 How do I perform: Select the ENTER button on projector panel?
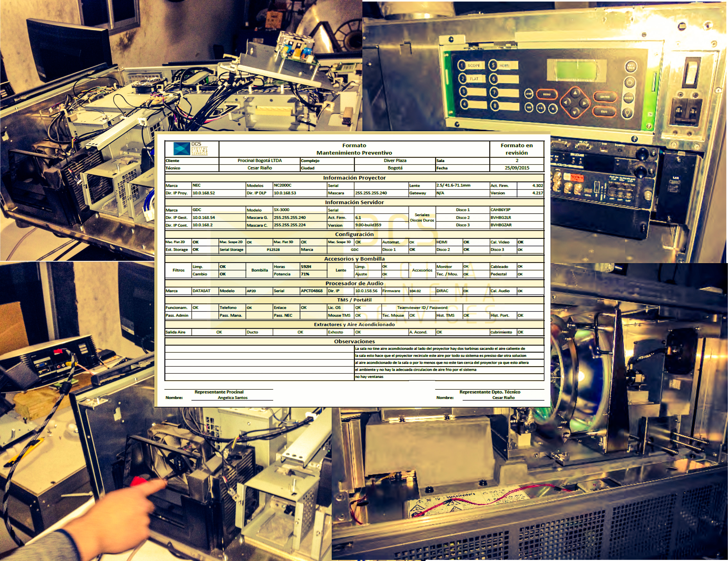point(605,97)
